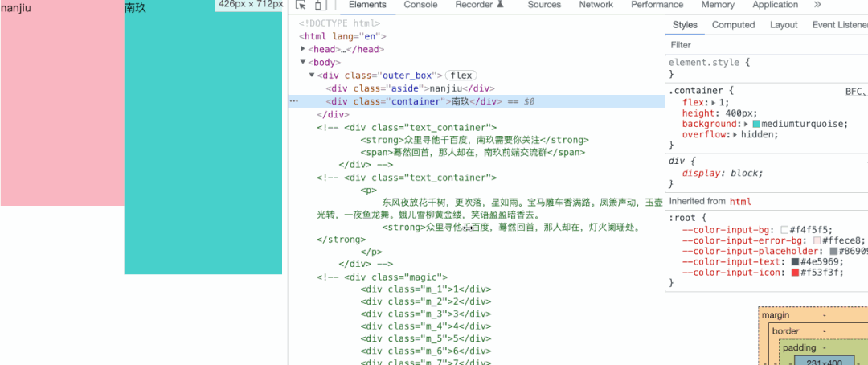
Task: Click the border box label
Action: coord(785,330)
